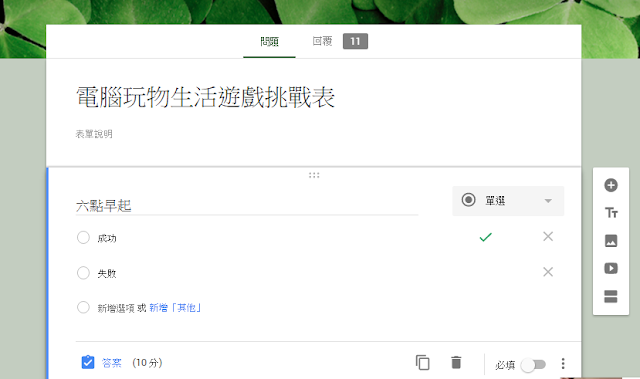Open the 單選 question type dropdown
This screenshot has height=379, width=640.
click(508, 201)
